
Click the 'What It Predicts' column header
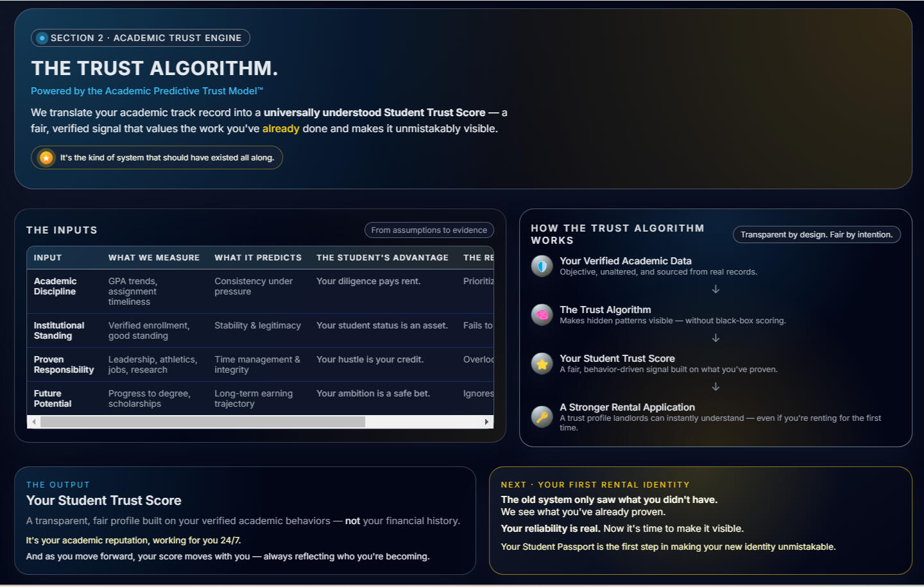pyautogui.click(x=258, y=258)
